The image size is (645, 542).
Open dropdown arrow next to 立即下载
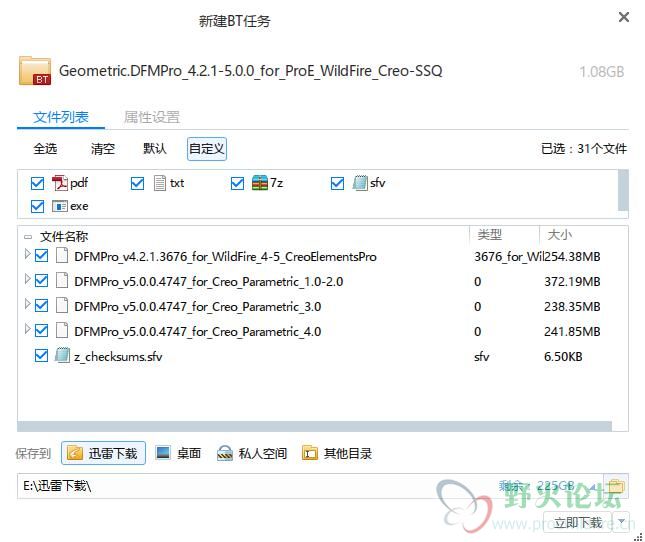tap(621, 522)
